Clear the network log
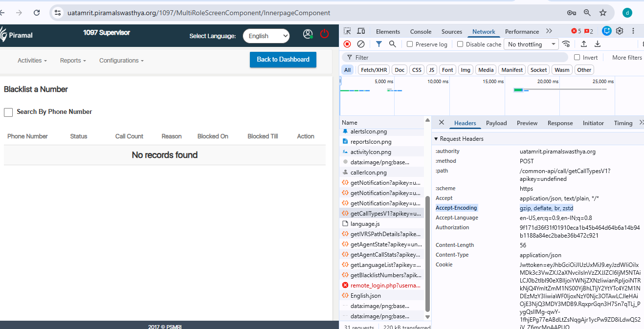 [361, 44]
